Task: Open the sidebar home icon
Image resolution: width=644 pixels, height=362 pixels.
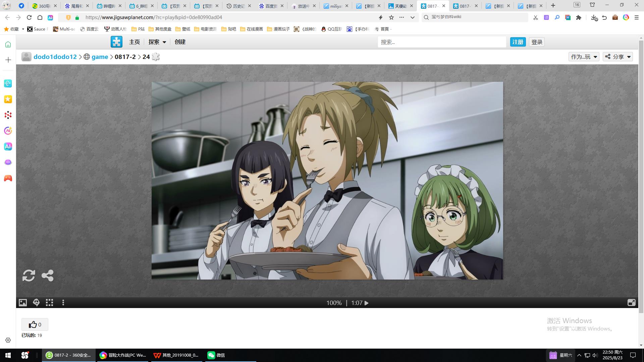Action: pos(8,44)
